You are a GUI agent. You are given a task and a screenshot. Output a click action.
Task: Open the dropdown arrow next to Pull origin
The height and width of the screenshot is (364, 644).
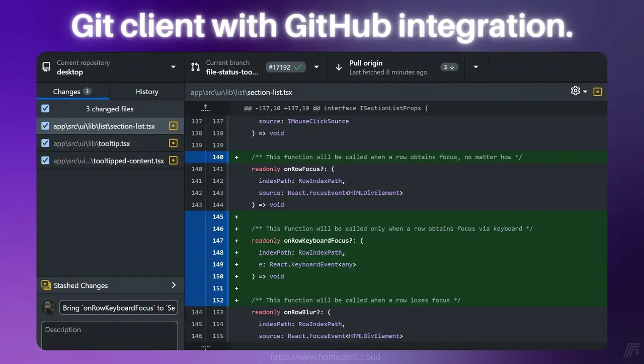coord(476,67)
